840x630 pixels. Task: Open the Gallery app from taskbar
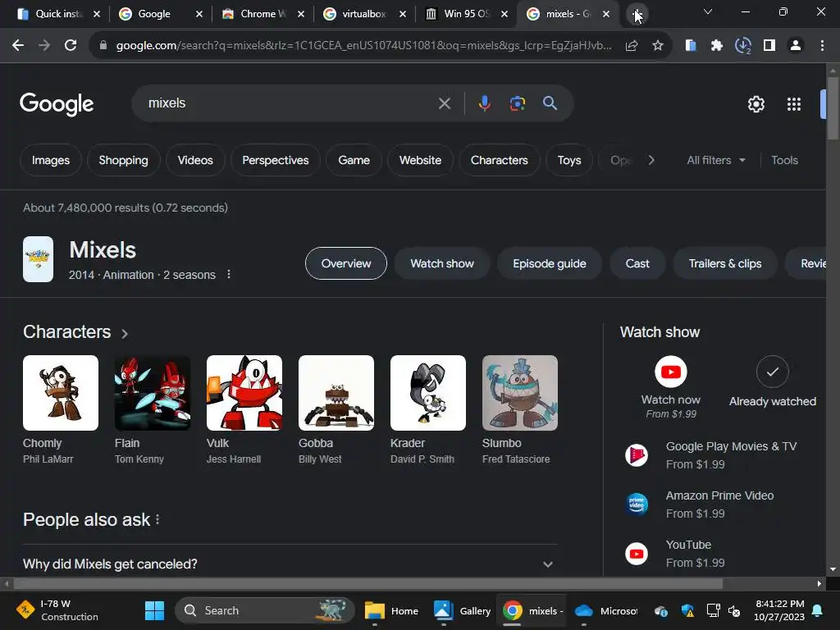click(461, 610)
